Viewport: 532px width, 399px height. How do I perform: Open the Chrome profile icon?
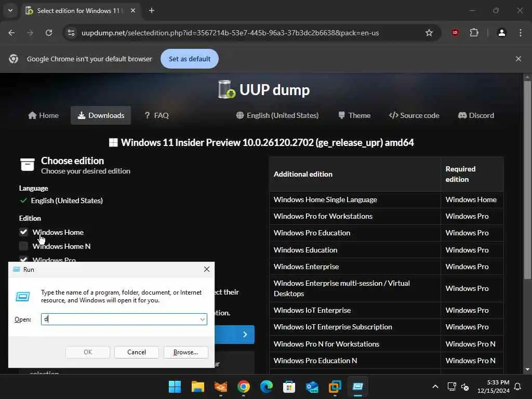pyautogui.click(x=502, y=33)
